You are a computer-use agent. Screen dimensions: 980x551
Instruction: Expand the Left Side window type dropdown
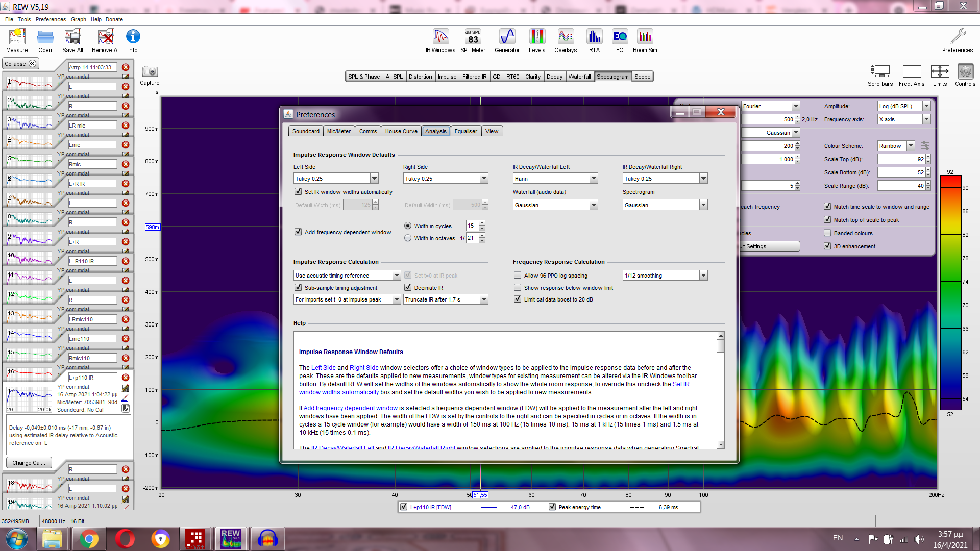374,179
